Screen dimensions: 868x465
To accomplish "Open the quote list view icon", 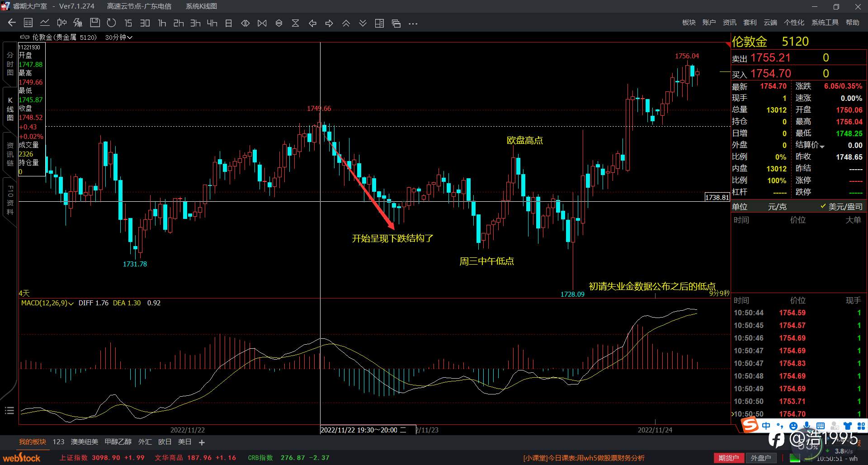I will (28, 23).
